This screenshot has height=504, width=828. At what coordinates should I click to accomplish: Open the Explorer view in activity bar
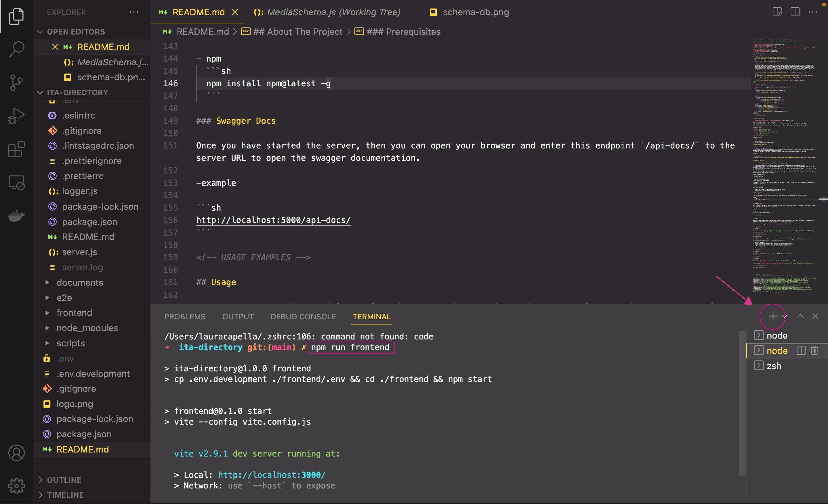point(16,16)
